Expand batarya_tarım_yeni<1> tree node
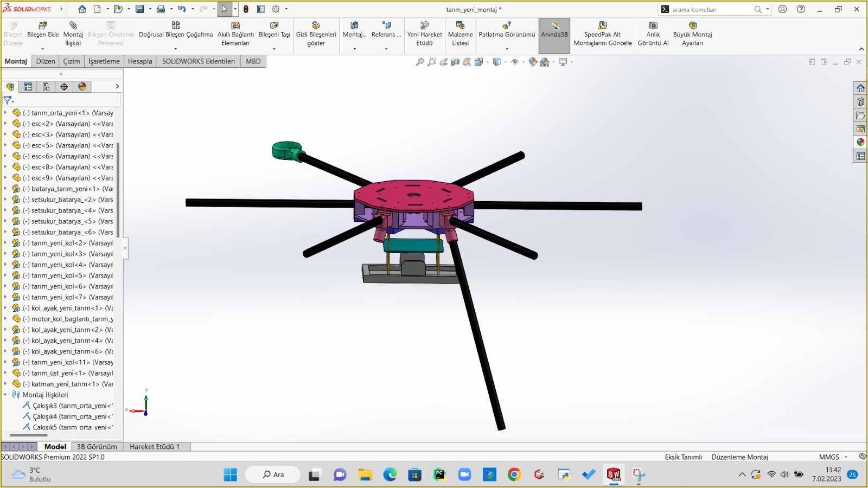The image size is (868, 488). (x=5, y=189)
